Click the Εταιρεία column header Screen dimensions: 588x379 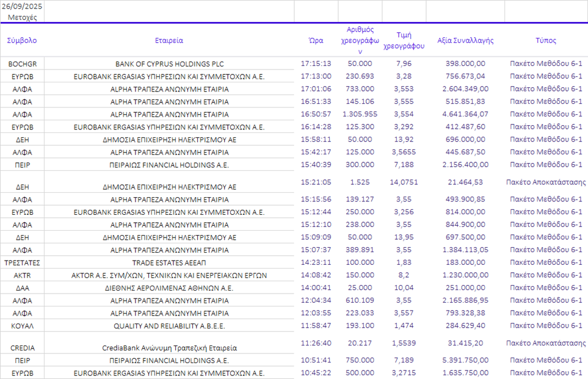(169, 40)
